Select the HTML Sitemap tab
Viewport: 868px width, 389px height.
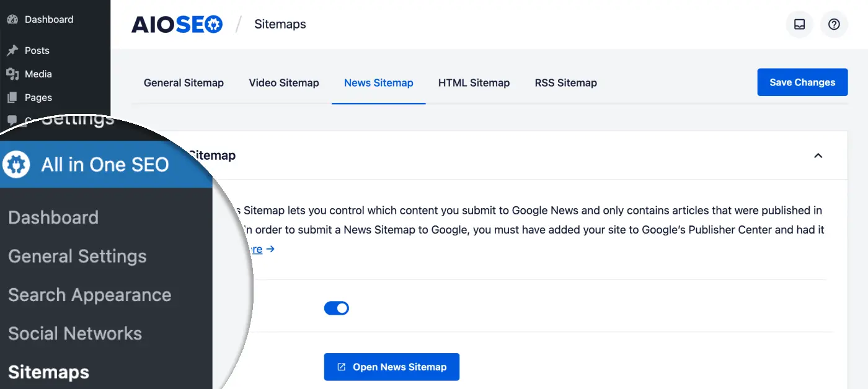(x=474, y=82)
